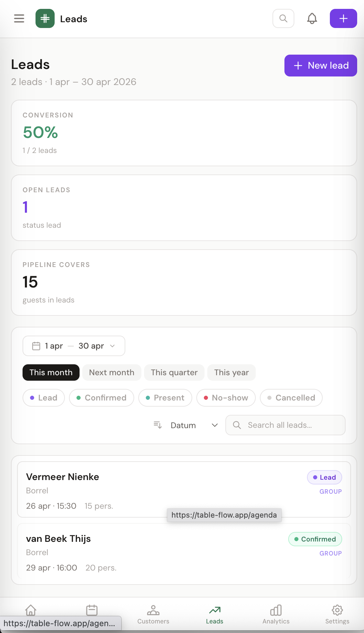Enable the No-show filter
The image size is (364, 633).
click(x=226, y=397)
